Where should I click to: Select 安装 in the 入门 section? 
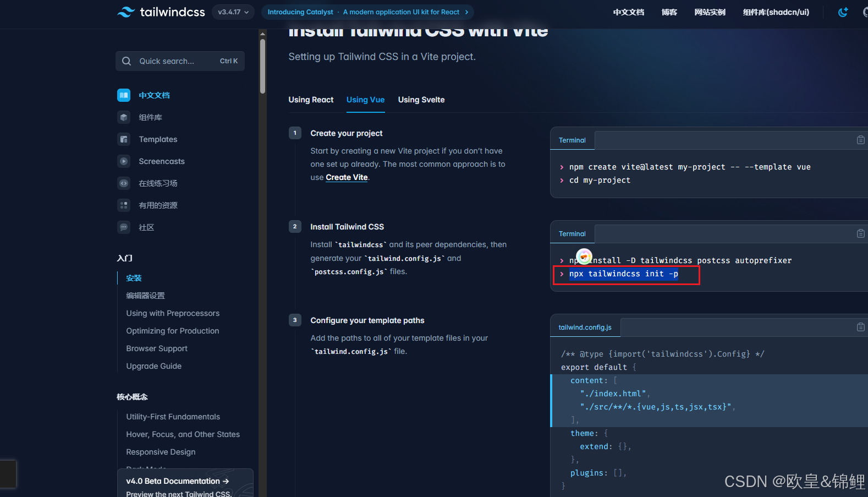click(134, 278)
